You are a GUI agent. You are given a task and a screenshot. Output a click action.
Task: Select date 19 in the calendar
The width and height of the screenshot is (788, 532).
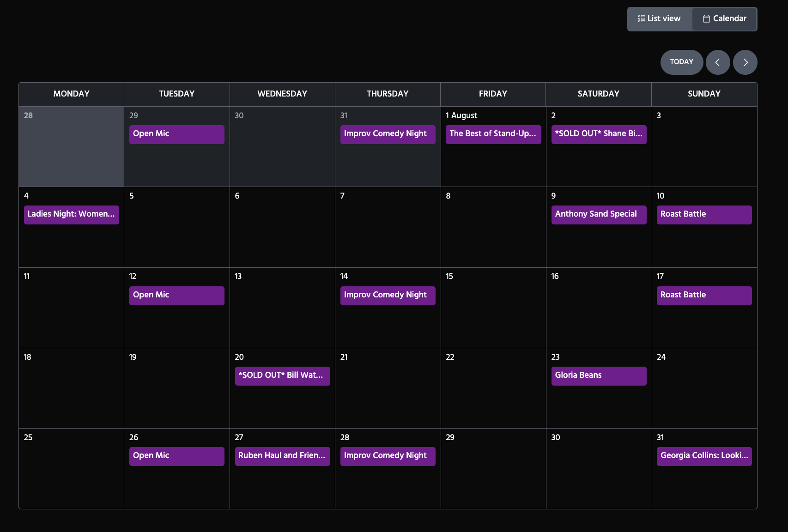pyautogui.click(x=177, y=388)
